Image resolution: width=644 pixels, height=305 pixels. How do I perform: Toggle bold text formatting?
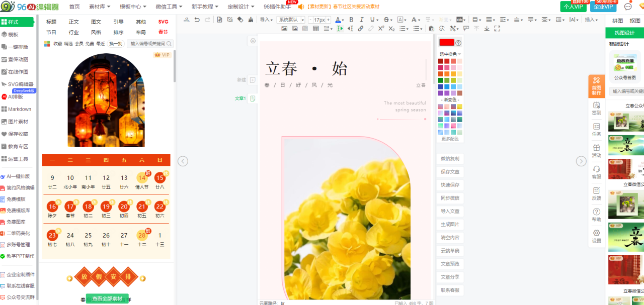click(x=351, y=20)
